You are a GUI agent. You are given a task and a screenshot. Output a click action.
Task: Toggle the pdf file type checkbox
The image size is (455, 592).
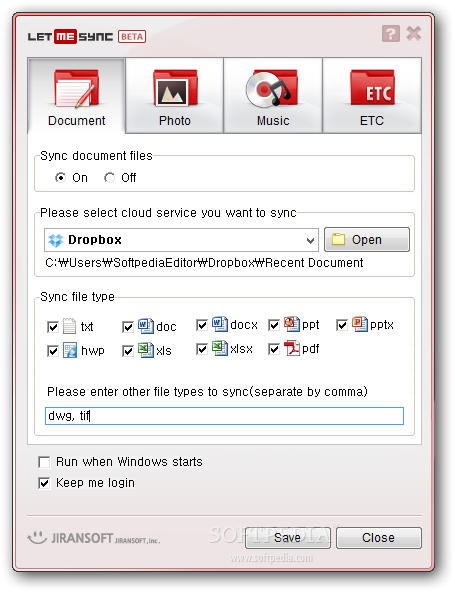[x=274, y=349]
